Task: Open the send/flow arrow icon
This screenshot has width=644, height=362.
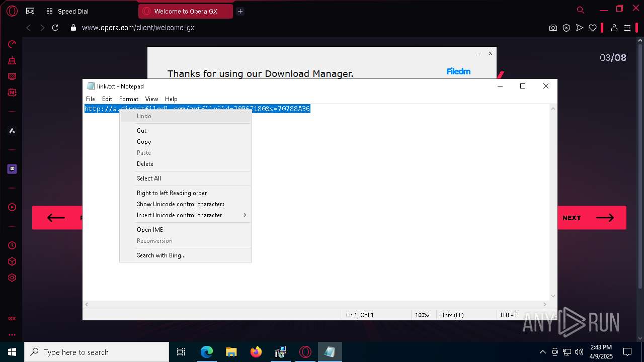Action: [x=580, y=28]
